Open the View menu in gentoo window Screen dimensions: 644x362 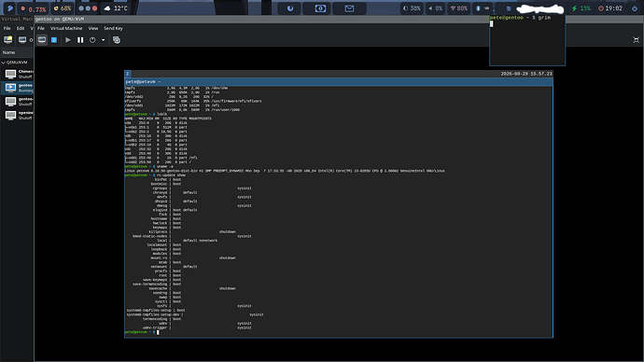pos(93,28)
